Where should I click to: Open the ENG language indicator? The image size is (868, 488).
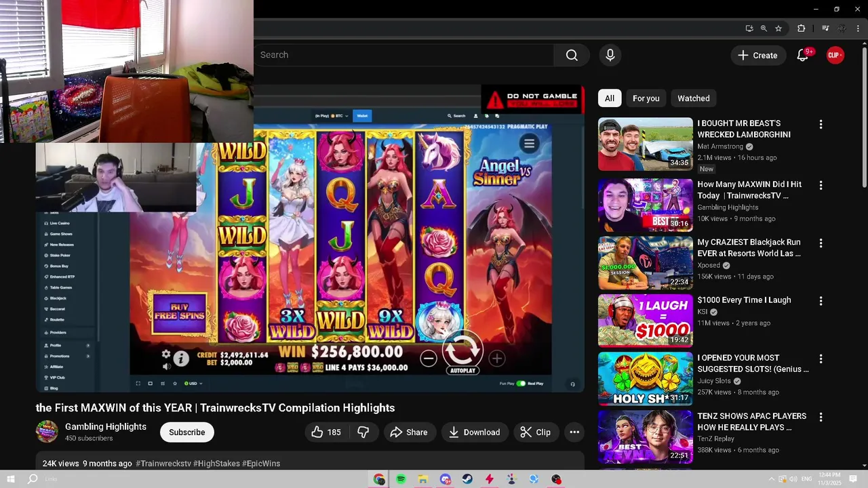807,479
